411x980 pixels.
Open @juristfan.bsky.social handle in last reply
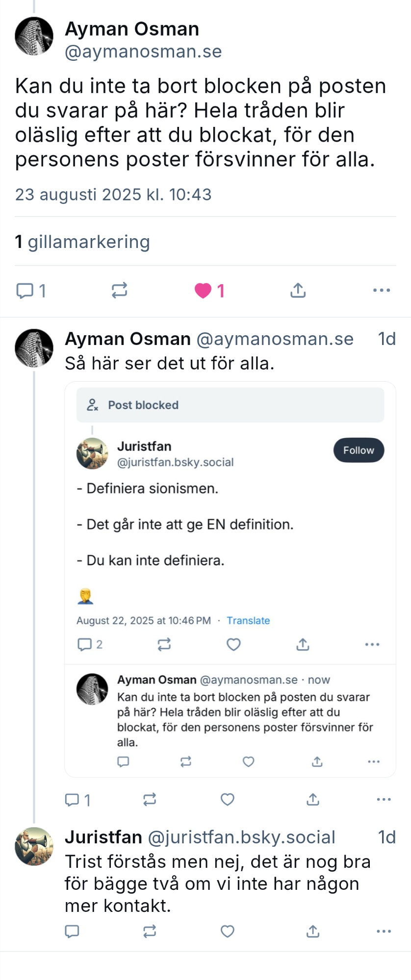(x=241, y=837)
